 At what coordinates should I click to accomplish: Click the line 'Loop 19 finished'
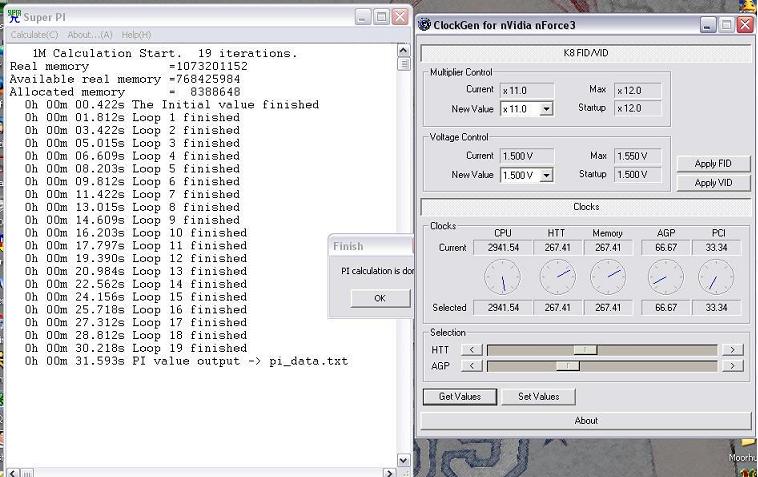136,348
